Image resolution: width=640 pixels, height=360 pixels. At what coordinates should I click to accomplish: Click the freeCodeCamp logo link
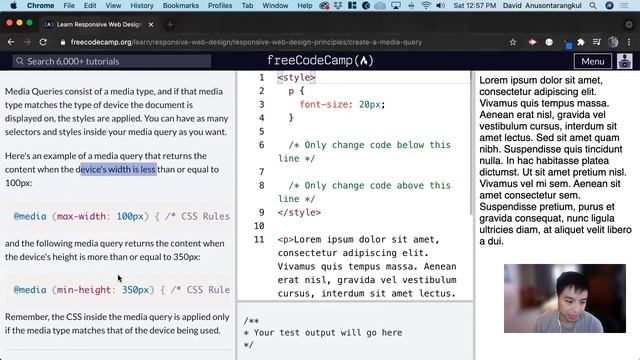[x=320, y=61]
